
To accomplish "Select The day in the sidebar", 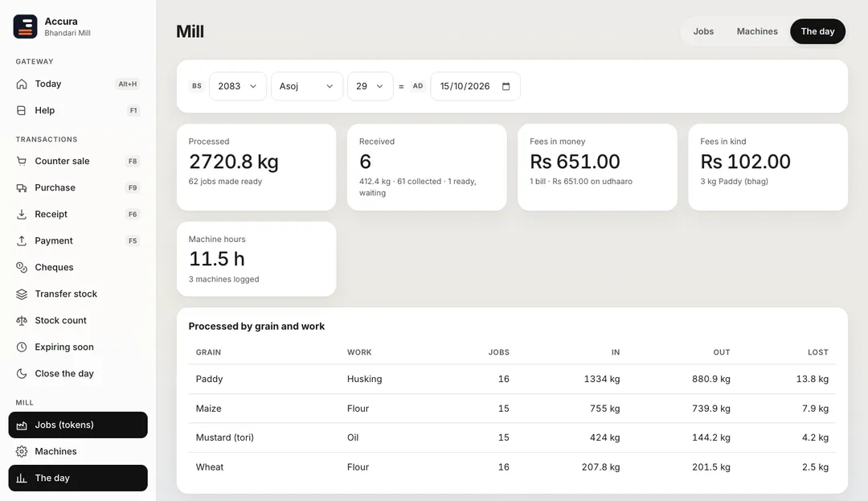I will click(78, 478).
